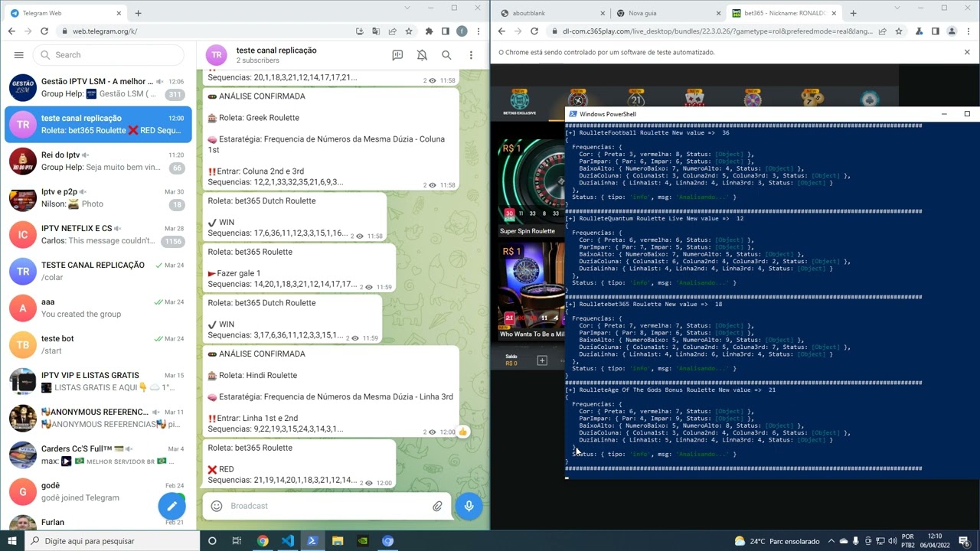Open extensions puzzle icon in left Chrome

coord(429,31)
